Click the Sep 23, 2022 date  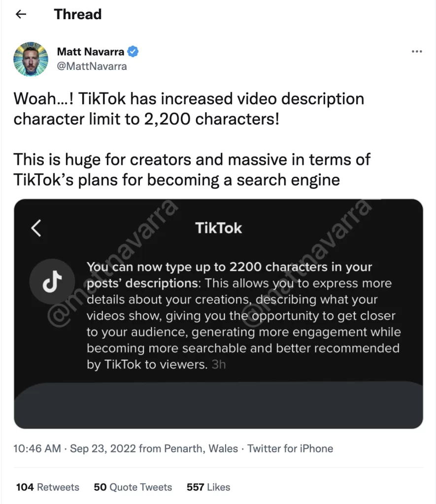pos(103,448)
